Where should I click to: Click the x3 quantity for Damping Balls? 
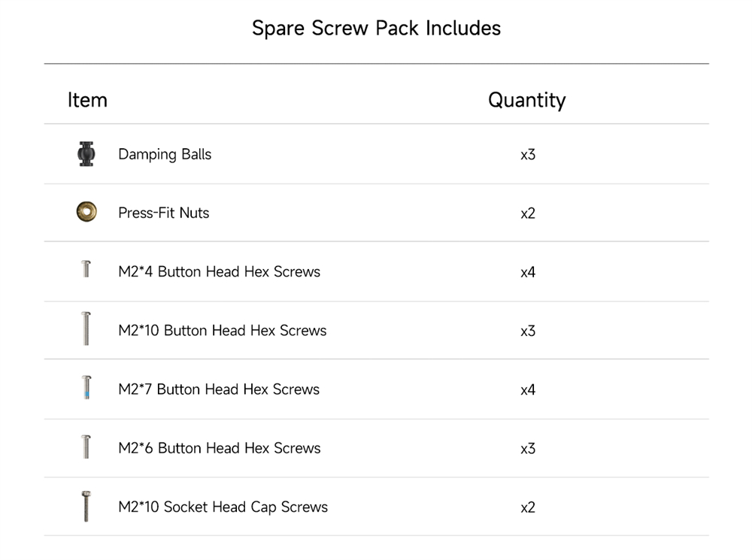pyautogui.click(x=528, y=155)
